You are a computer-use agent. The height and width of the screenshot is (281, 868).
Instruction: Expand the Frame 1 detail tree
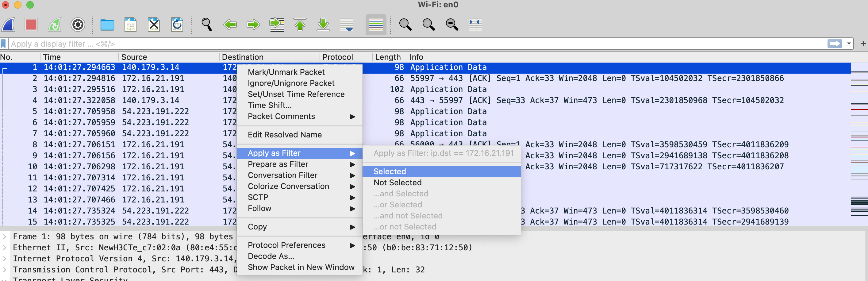[5, 237]
